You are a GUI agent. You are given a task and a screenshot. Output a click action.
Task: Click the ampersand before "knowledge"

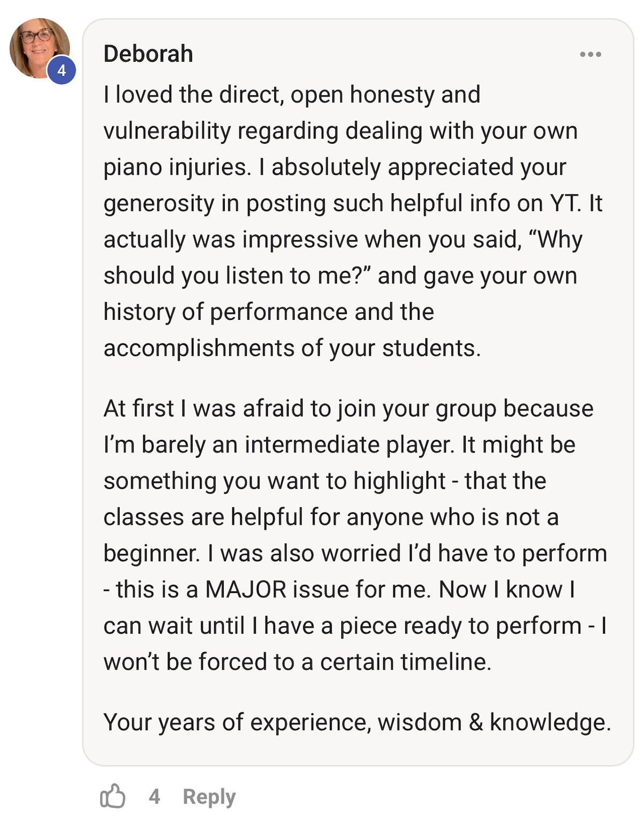tap(475, 722)
